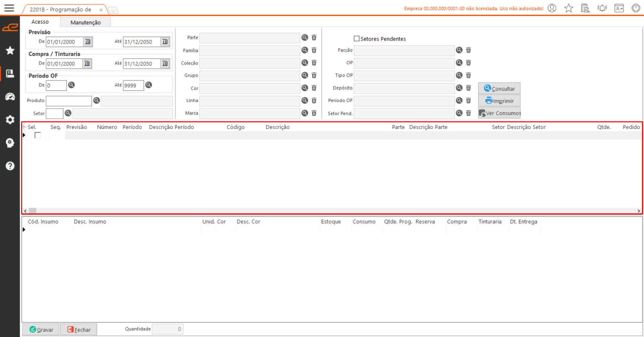644x337 pixels.
Task: Click the Consultar button
Action: [x=499, y=89]
